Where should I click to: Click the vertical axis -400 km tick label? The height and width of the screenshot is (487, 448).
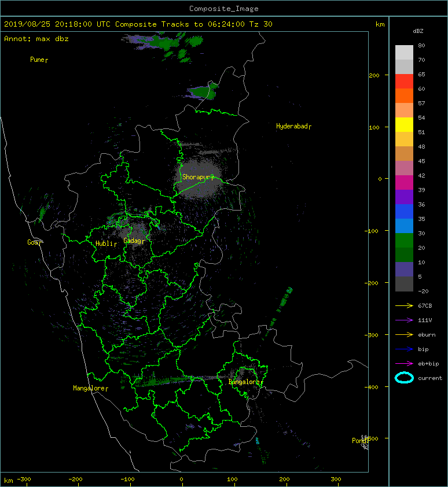(372, 387)
